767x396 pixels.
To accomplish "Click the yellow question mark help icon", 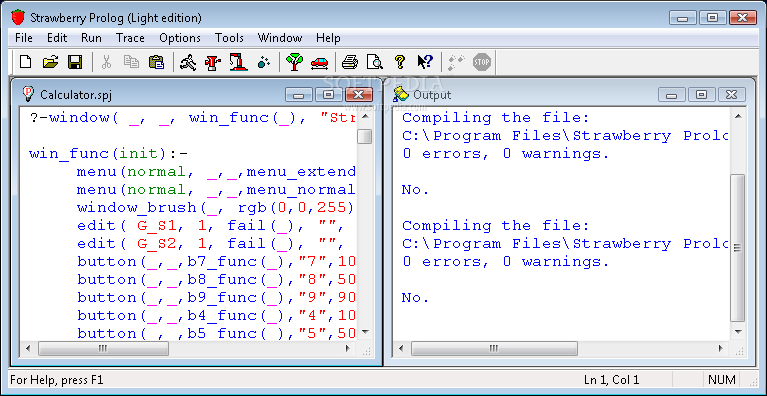I will click(x=400, y=62).
